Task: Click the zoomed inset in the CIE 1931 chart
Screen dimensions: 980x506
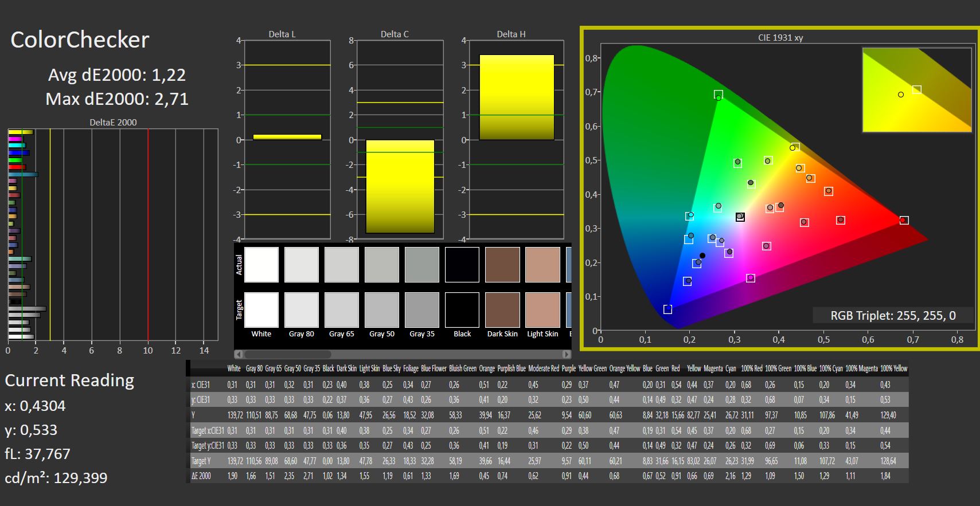Action: [917, 90]
